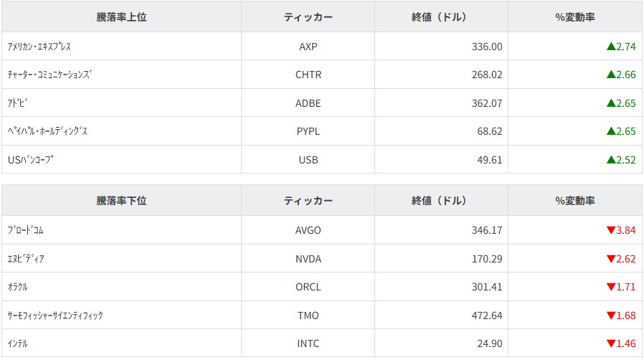Open the サーモフィッシャーサイエンティフィック company name
644x360 pixels.
coord(55,316)
